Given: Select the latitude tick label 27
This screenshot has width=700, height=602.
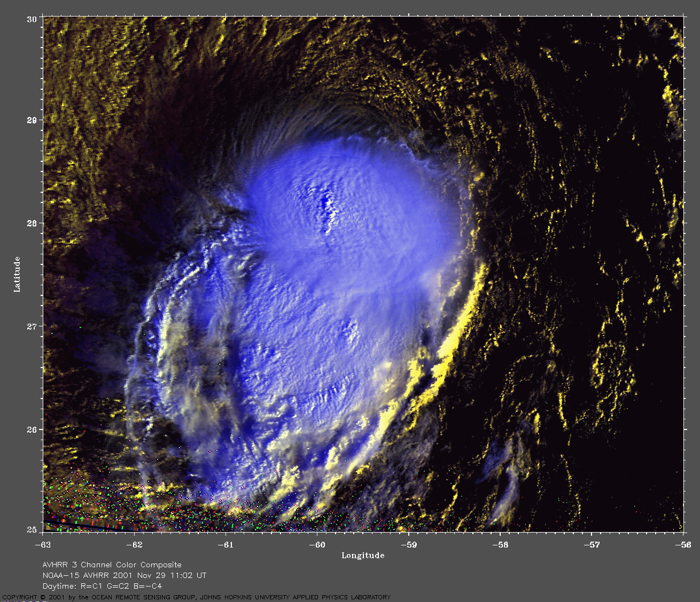Looking at the screenshot, I should click(32, 326).
